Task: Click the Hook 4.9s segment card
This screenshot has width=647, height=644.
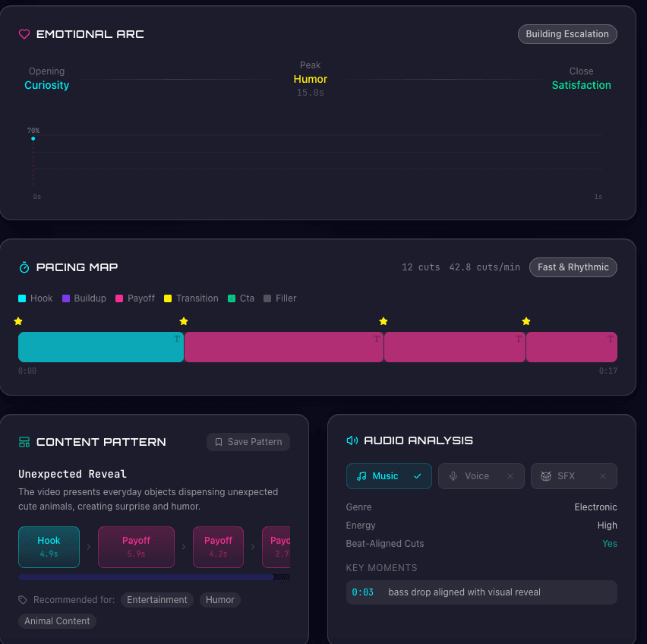Action: click(x=49, y=547)
